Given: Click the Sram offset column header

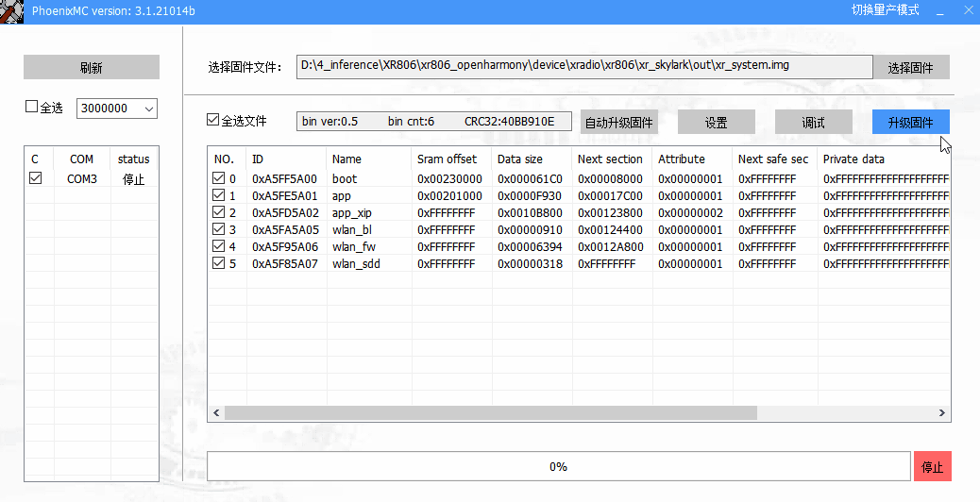Looking at the screenshot, I should tap(452, 159).
